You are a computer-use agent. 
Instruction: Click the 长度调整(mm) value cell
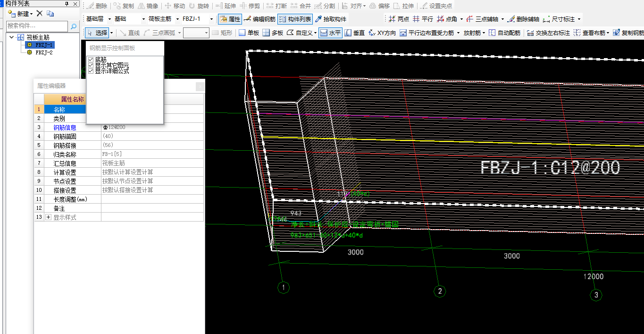click(153, 199)
